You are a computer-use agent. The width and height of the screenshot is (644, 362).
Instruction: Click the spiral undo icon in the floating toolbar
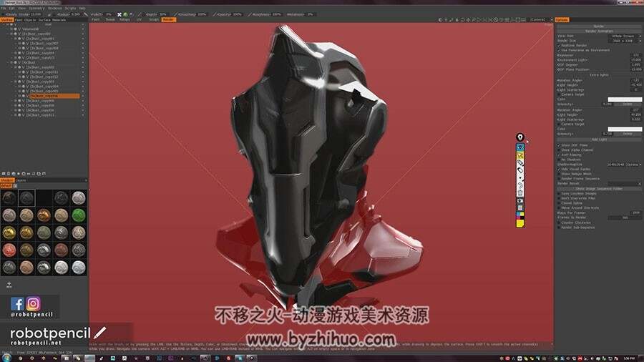pos(520,185)
